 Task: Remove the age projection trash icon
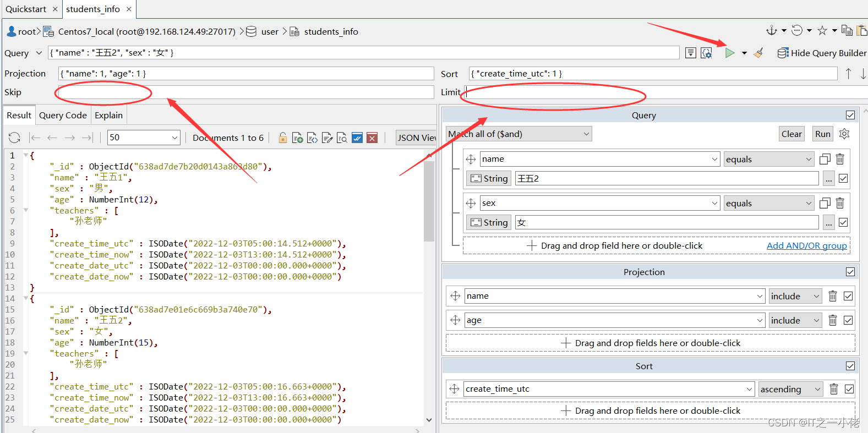[x=833, y=320]
